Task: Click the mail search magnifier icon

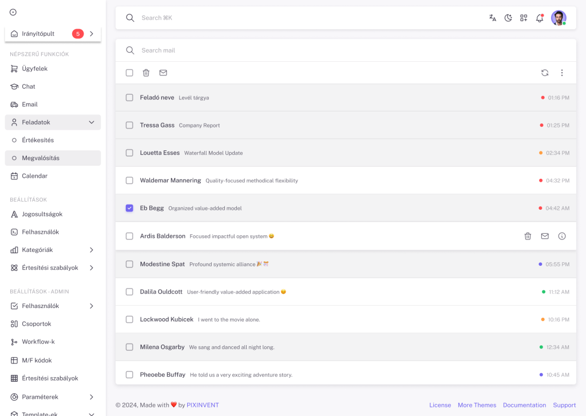Action: 130,50
